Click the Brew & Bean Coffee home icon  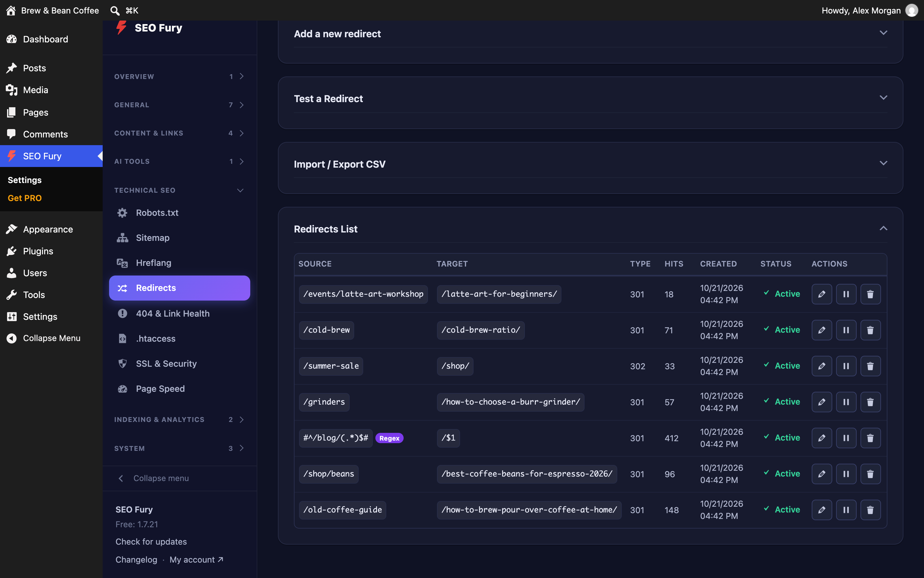(11, 11)
